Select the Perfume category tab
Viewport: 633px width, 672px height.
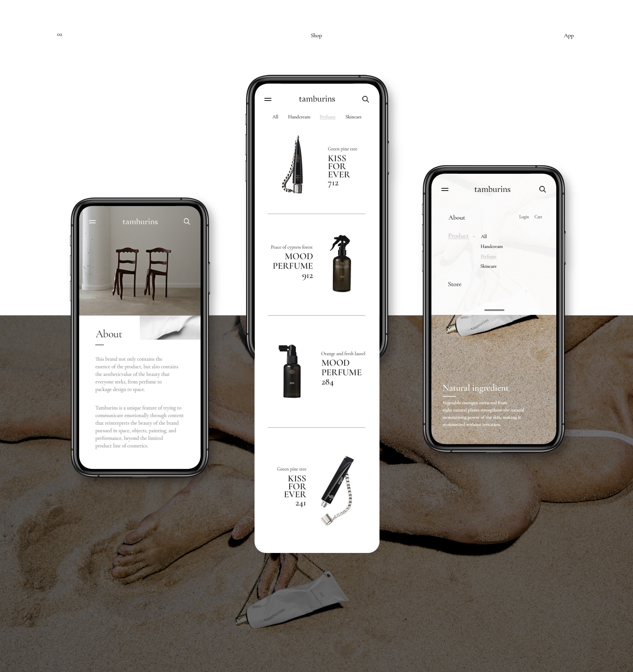coord(327,117)
